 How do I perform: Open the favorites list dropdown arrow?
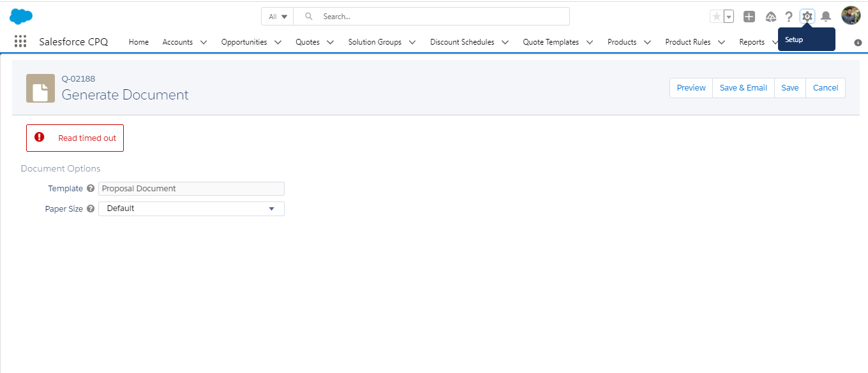coord(728,17)
